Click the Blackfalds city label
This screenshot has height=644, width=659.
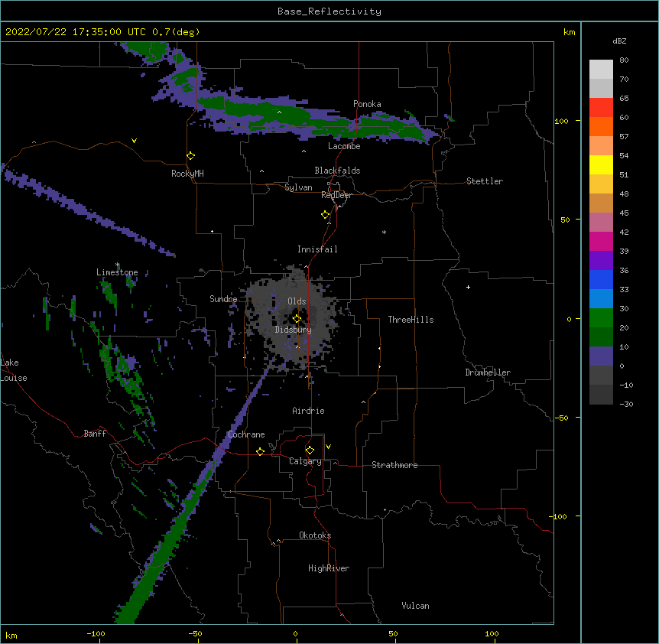pos(337,171)
